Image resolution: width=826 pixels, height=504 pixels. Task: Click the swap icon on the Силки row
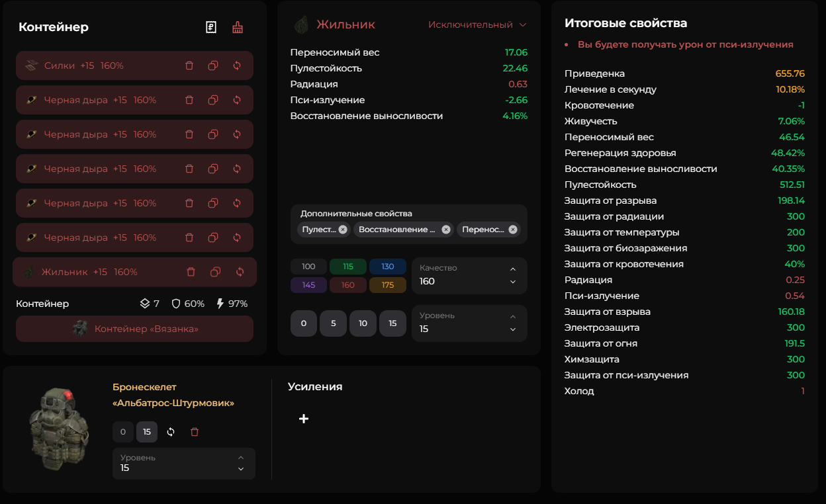[237, 65]
